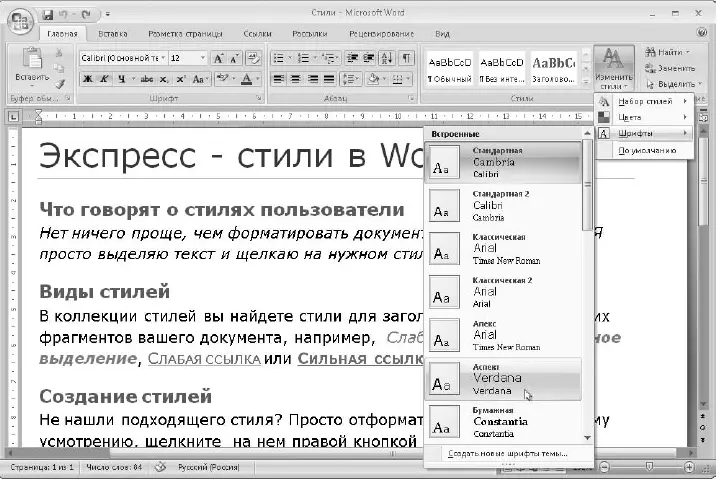This screenshot has height=481, width=717.
Task: Open the Вид ribbon tab
Action: 442,34
